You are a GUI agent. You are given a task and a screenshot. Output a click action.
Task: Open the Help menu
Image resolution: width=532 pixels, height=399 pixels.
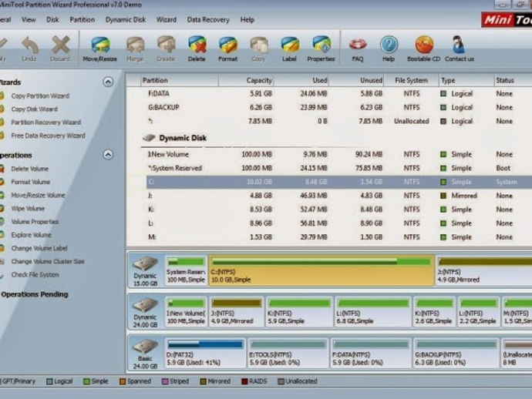(247, 20)
